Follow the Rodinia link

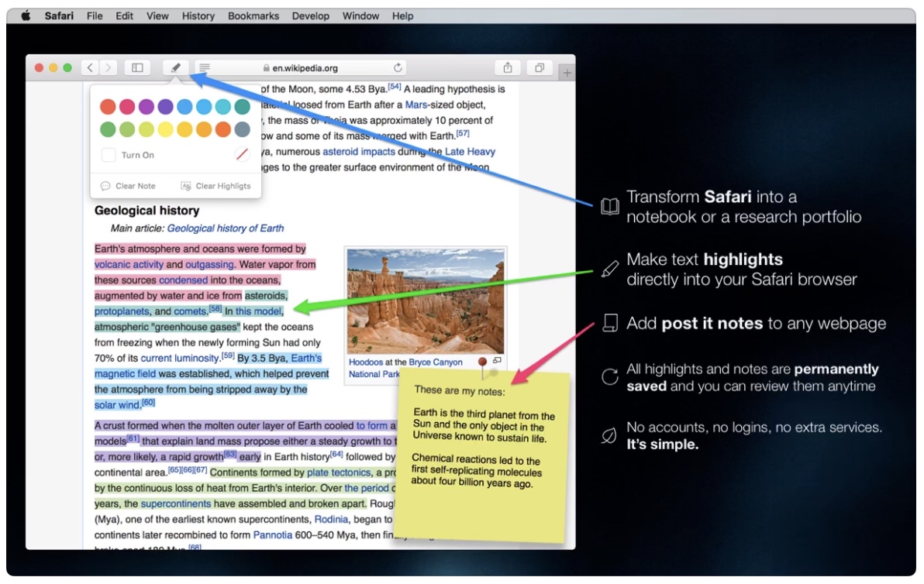(331, 519)
